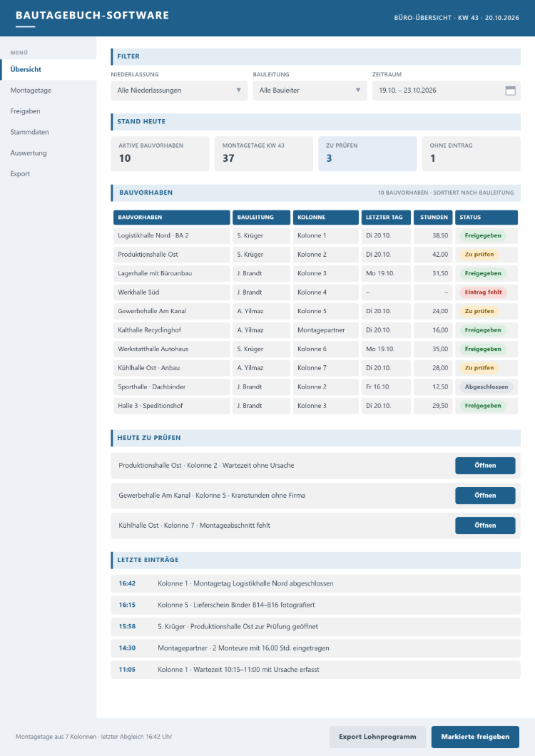Click Freigegeben badge for Logistikhalle Nord
Image resolution: width=535 pixels, height=756 pixels.
click(x=482, y=236)
